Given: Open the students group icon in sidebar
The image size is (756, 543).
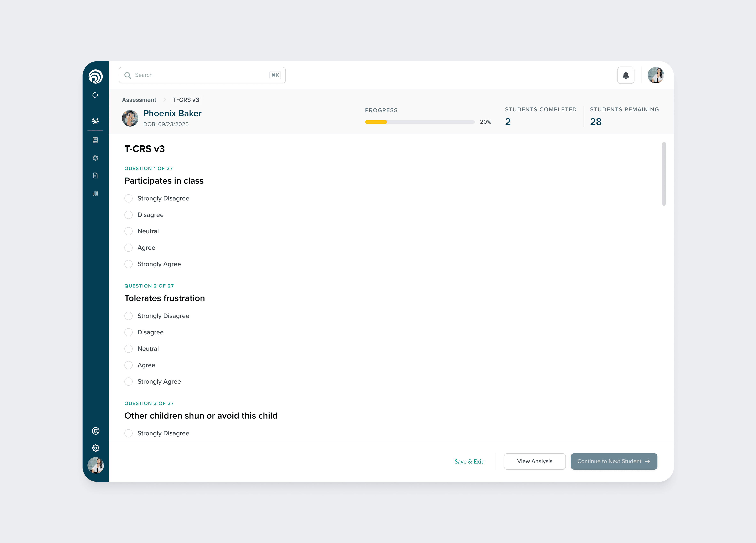Looking at the screenshot, I should pyautogui.click(x=95, y=121).
